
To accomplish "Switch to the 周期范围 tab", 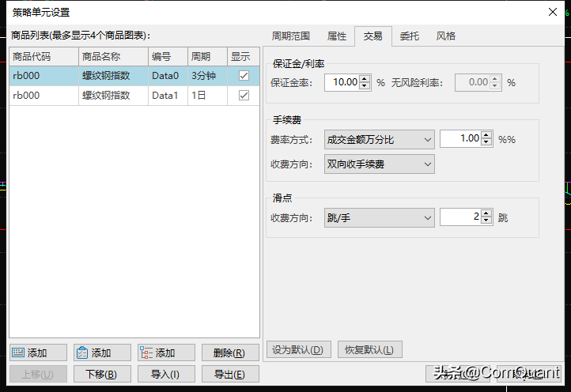I will [x=290, y=36].
